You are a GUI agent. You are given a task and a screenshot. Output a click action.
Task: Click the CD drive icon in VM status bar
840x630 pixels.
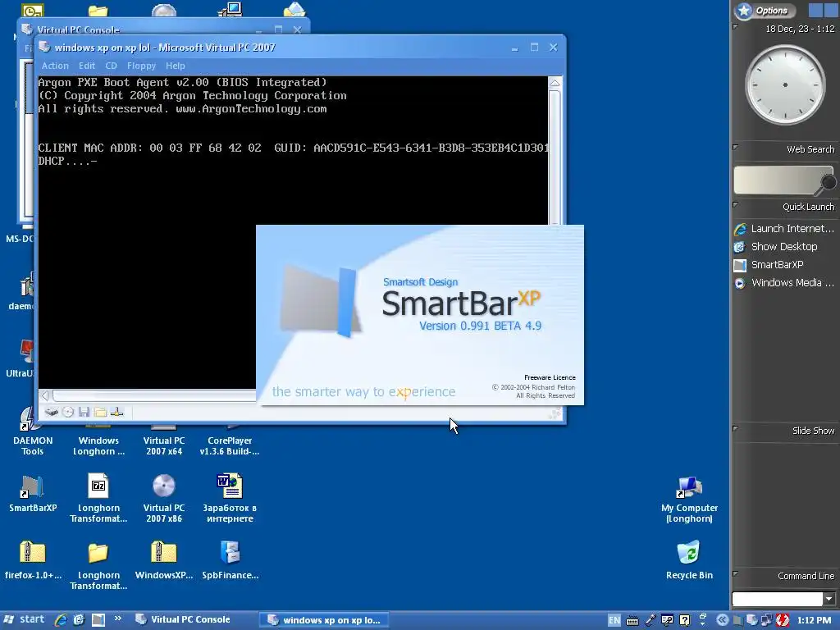pos(68,412)
